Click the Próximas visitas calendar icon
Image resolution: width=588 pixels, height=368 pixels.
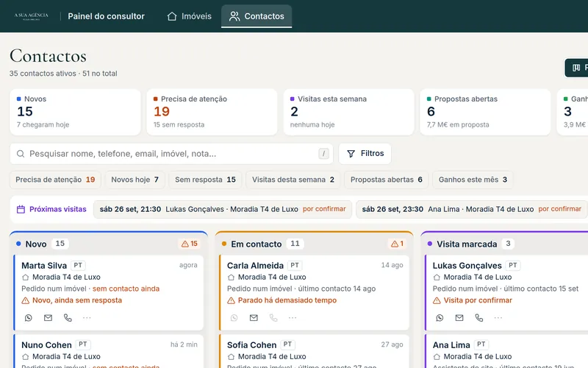click(21, 209)
